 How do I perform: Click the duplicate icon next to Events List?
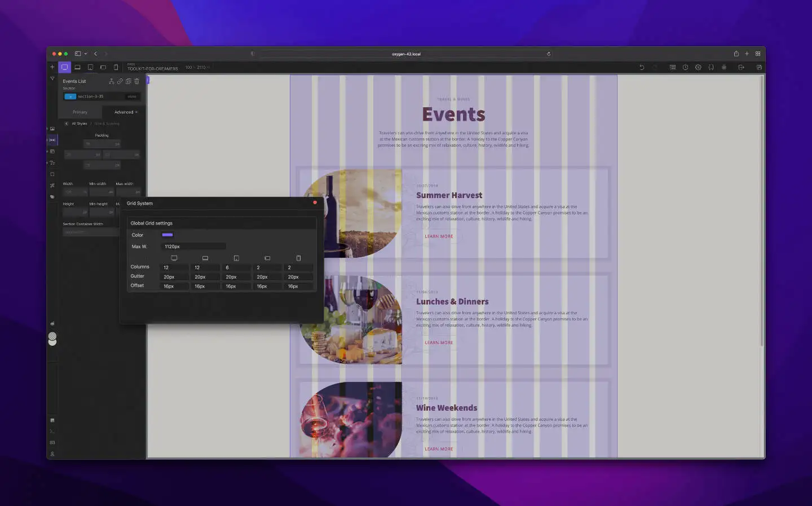coord(128,81)
